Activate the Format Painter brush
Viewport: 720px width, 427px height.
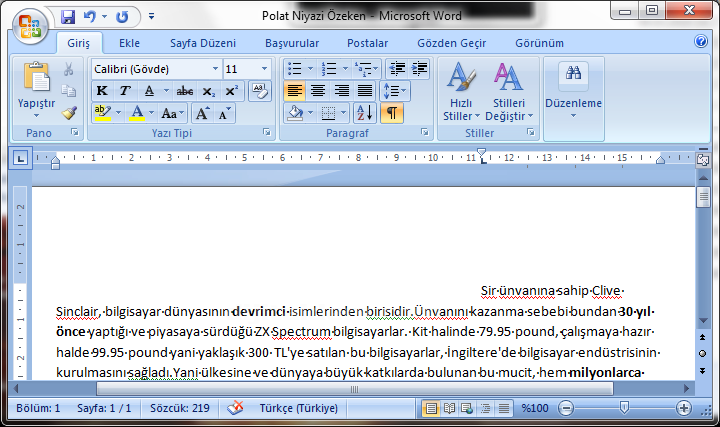[x=69, y=113]
